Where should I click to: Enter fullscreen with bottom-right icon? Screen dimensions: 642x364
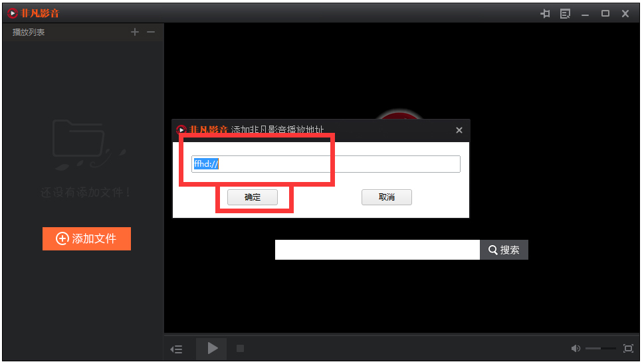[628, 349]
